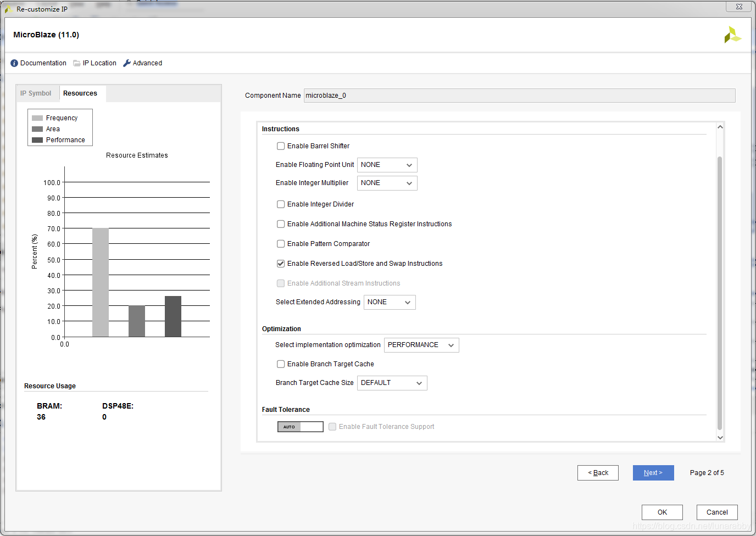Click the scrollbar down arrow
This screenshot has width=756, height=536.
tap(720, 437)
